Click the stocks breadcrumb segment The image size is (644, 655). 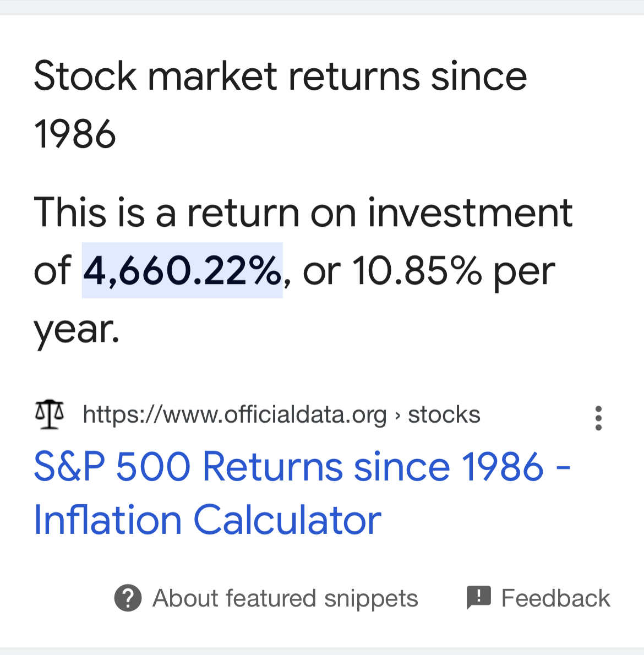click(x=444, y=414)
